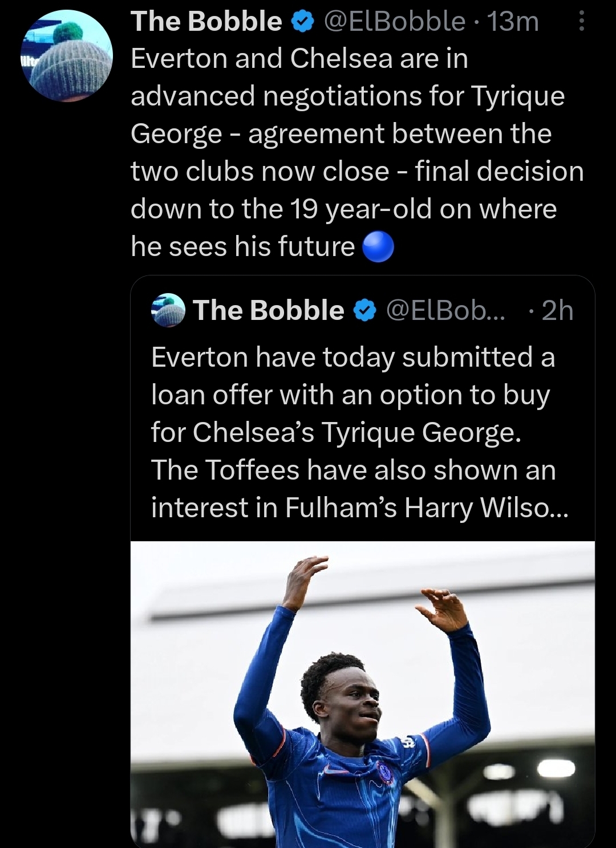Click the verified badge on main tweet
Viewport: 616px width, 848px height.
tap(302, 22)
